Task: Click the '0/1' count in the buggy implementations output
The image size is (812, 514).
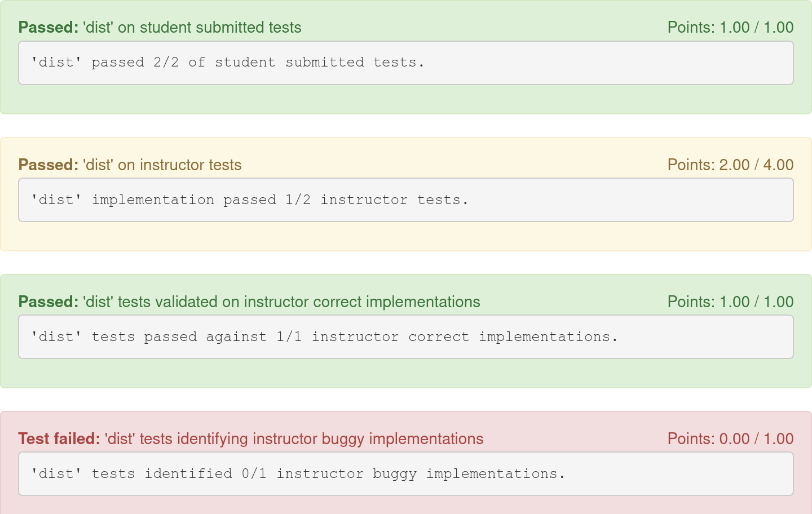Action: 254,474
